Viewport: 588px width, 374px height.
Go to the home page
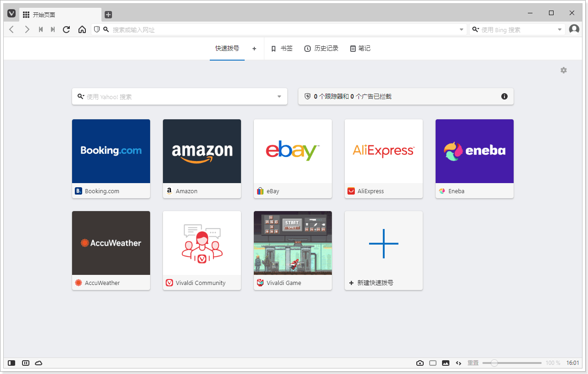[82, 29]
